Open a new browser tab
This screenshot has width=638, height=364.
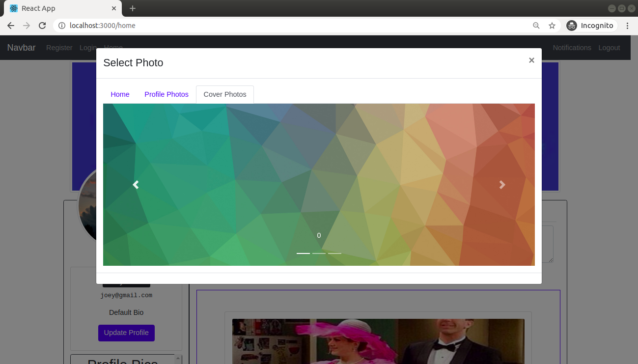click(133, 8)
